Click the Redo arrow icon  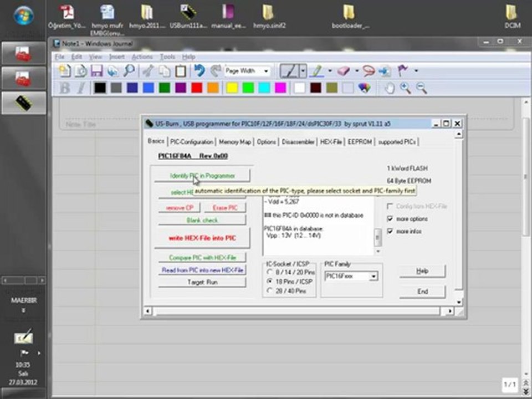coord(216,70)
